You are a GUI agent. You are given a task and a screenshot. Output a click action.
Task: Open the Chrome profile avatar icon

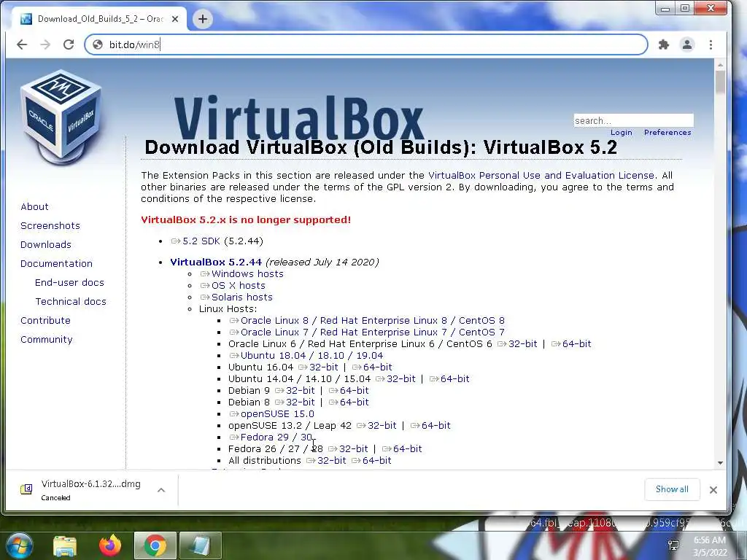pos(687,44)
